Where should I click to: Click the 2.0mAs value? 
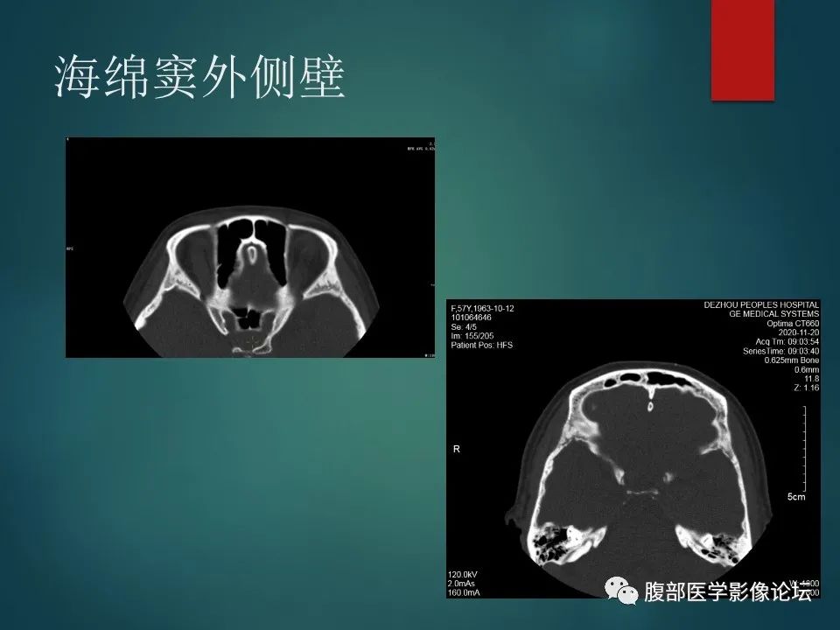tap(461, 584)
